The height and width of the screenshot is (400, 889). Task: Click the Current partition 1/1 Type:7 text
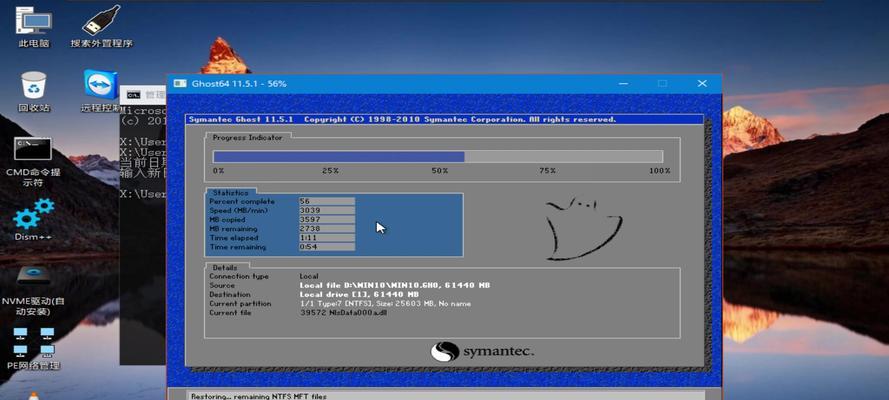click(x=385, y=304)
